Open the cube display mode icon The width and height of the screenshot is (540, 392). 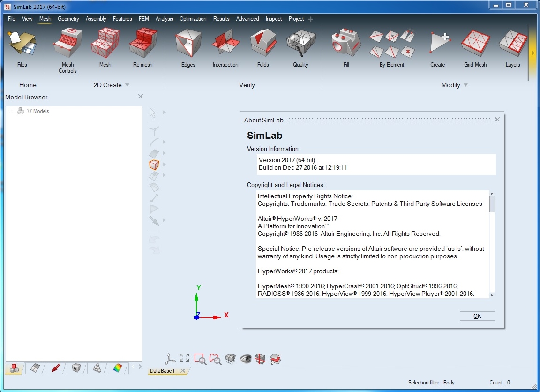tap(231, 359)
